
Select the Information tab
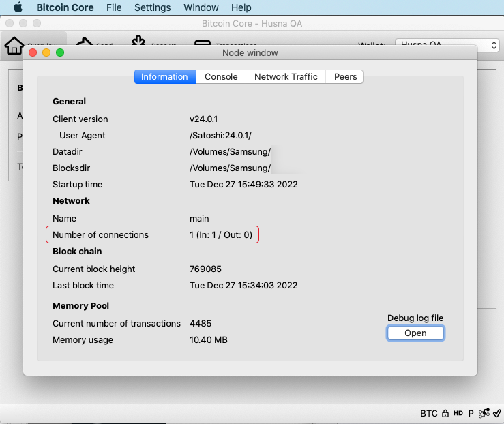165,77
